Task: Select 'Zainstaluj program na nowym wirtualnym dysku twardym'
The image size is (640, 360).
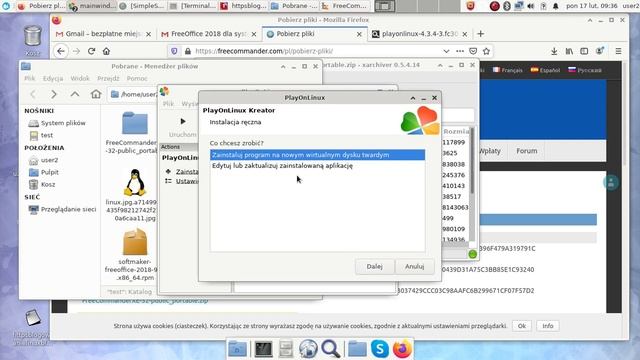Action: [317, 155]
